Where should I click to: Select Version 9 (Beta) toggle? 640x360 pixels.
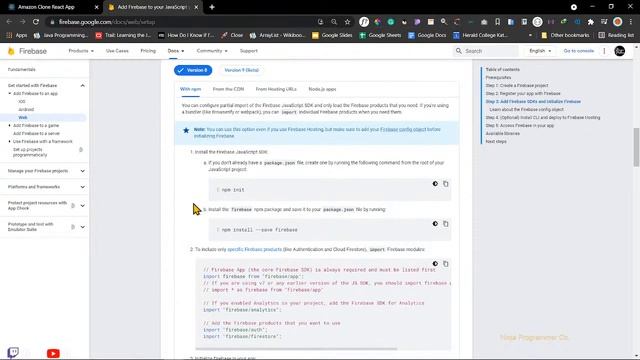click(242, 70)
